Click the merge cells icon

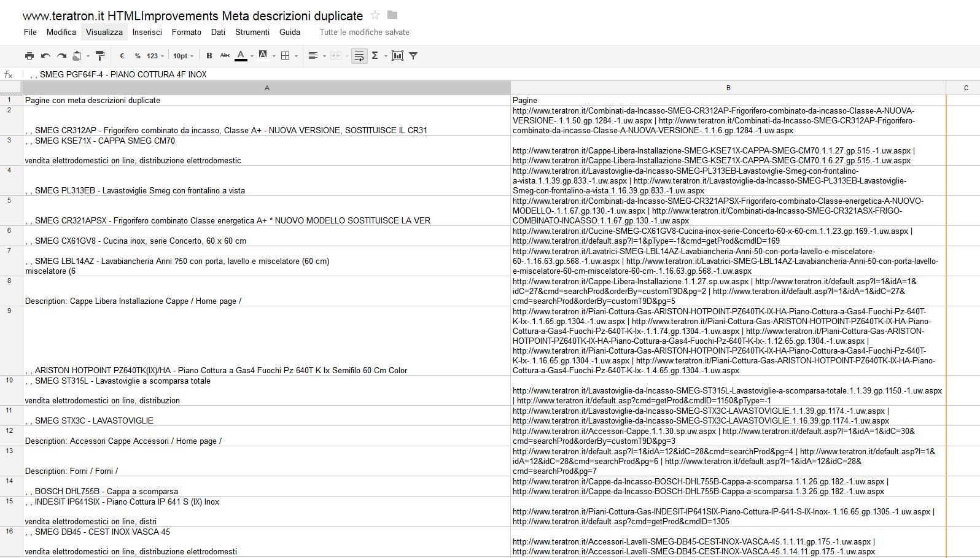click(336, 56)
